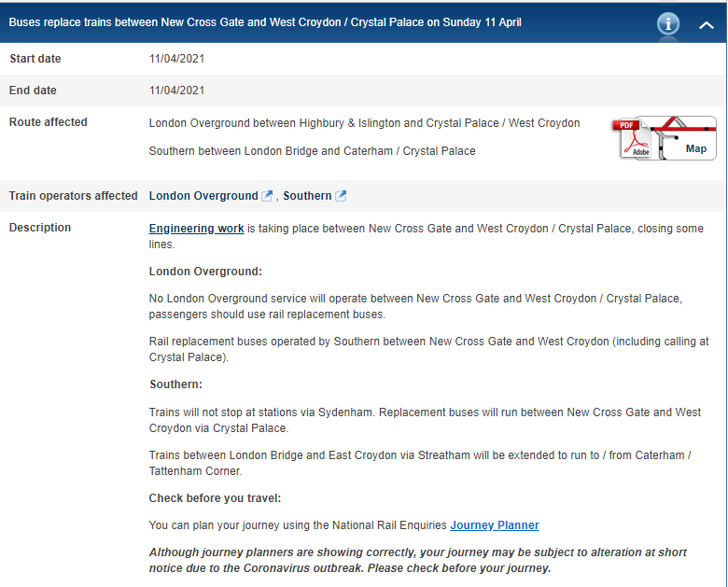Click the 'Description' row label
The height and width of the screenshot is (587, 728).
(x=40, y=228)
